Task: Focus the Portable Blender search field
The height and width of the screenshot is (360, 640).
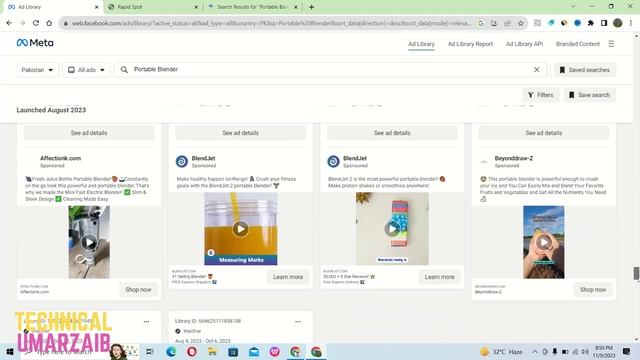Action: point(331,70)
